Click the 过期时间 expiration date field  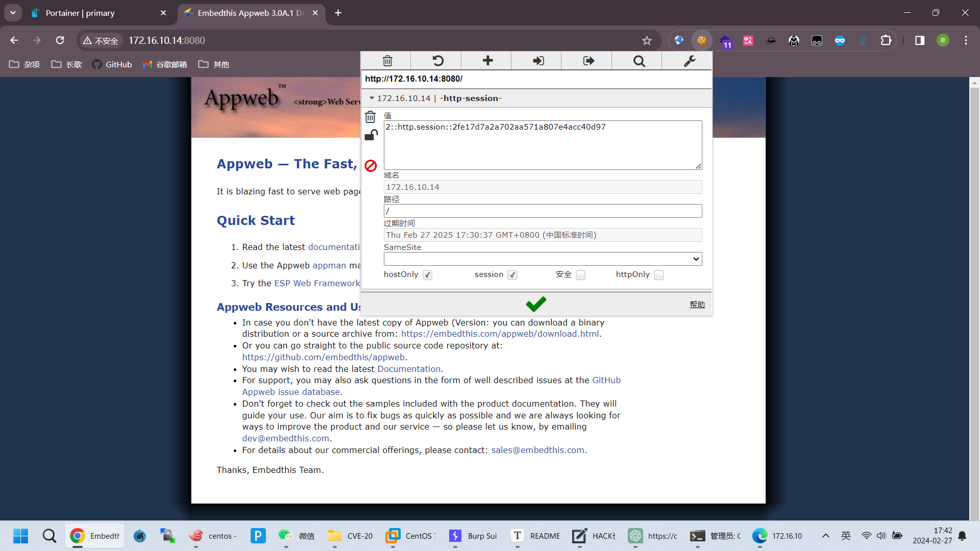tap(543, 235)
